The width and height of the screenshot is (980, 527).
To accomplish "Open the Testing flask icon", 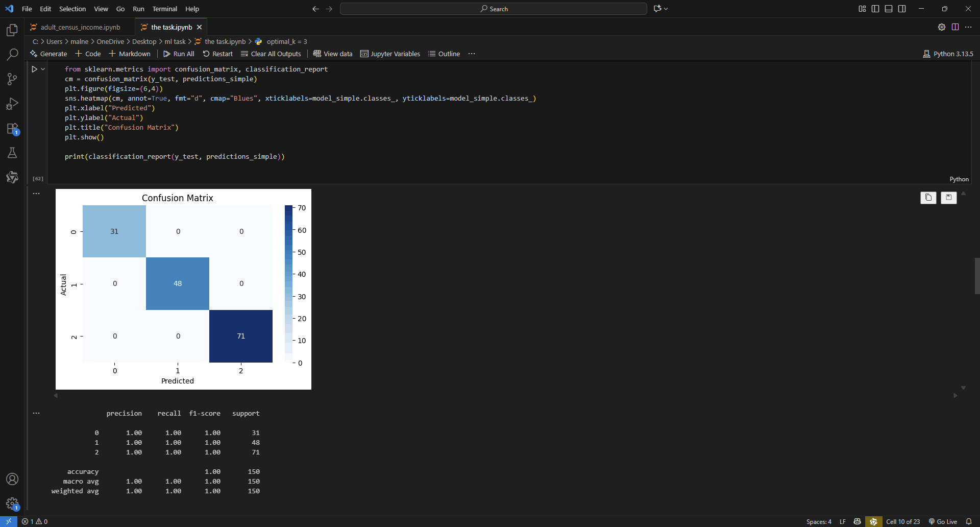I will point(12,153).
